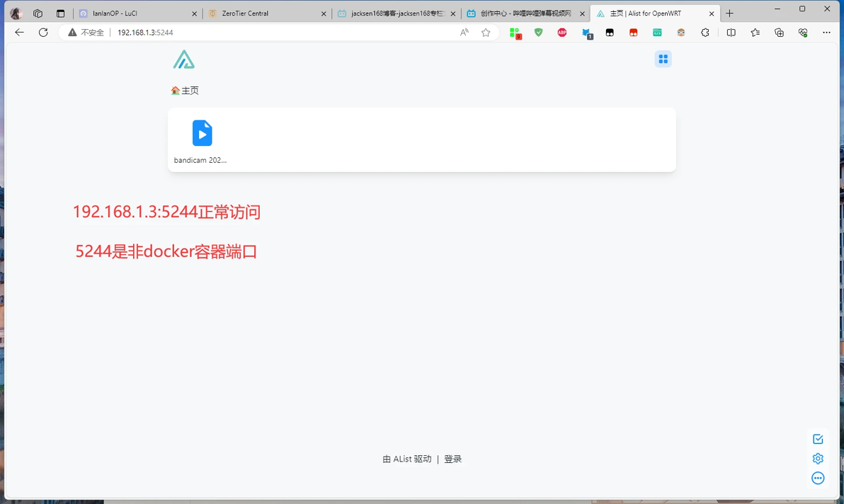
Task: Click the AList logo at top
Action: point(184,59)
